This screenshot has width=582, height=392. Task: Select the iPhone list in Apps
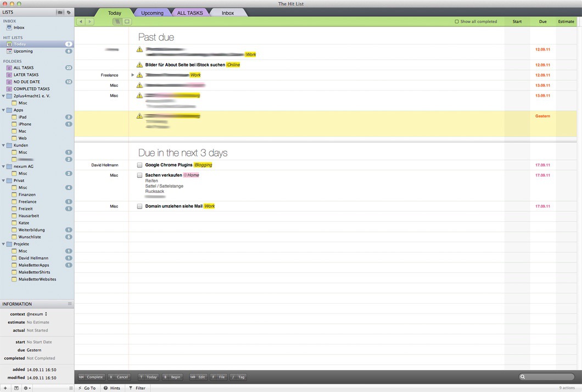click(x=25, y=124)
